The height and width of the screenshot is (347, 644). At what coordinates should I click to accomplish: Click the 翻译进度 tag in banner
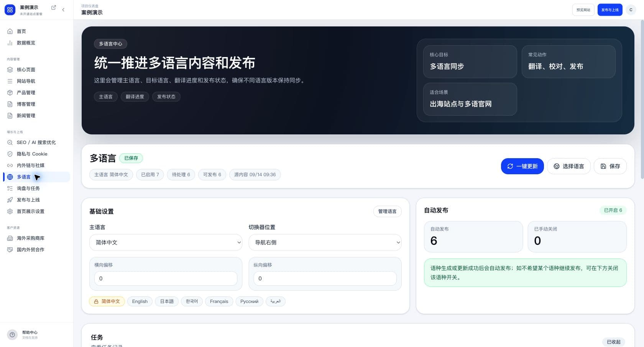[x=135, y=97]
